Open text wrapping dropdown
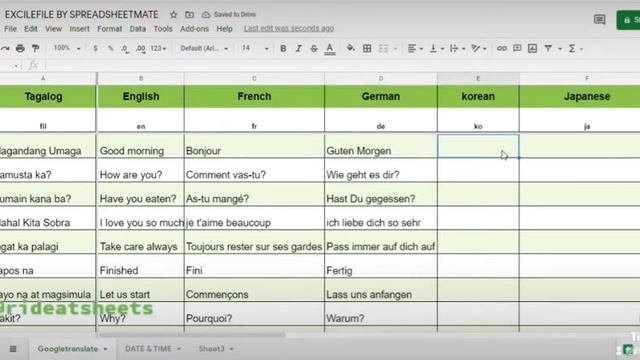The image size is (640, 360). click(457, 49)
